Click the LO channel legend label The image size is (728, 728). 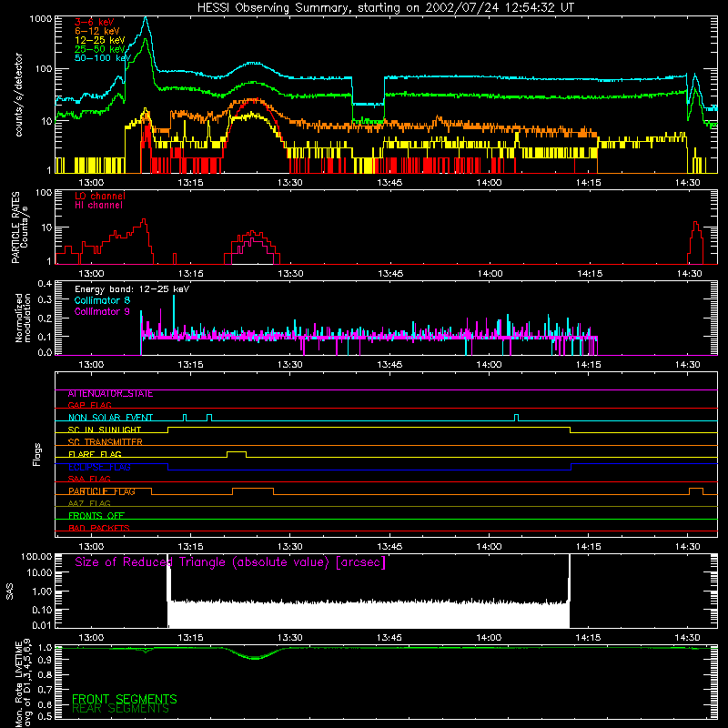pos(100,196)
